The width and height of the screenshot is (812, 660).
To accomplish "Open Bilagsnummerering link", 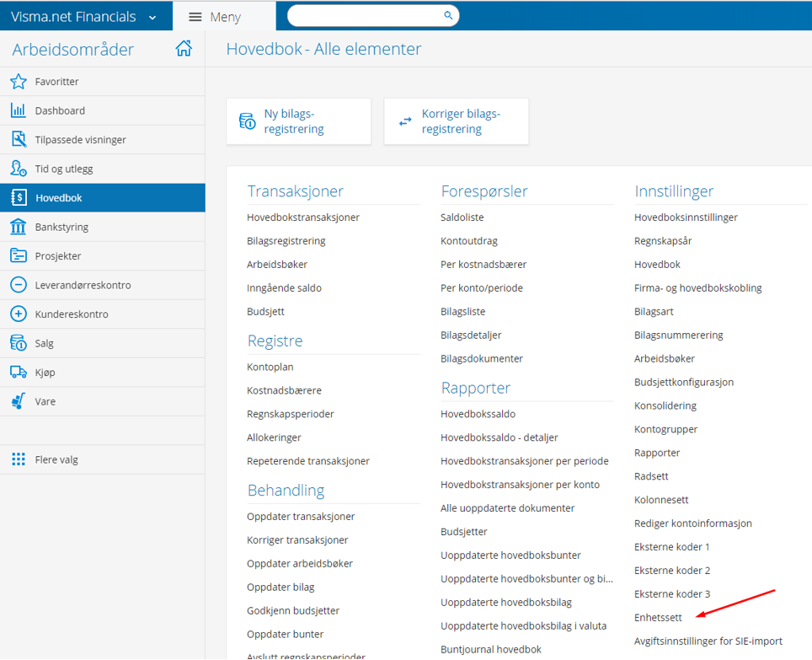I will point(678,335).
